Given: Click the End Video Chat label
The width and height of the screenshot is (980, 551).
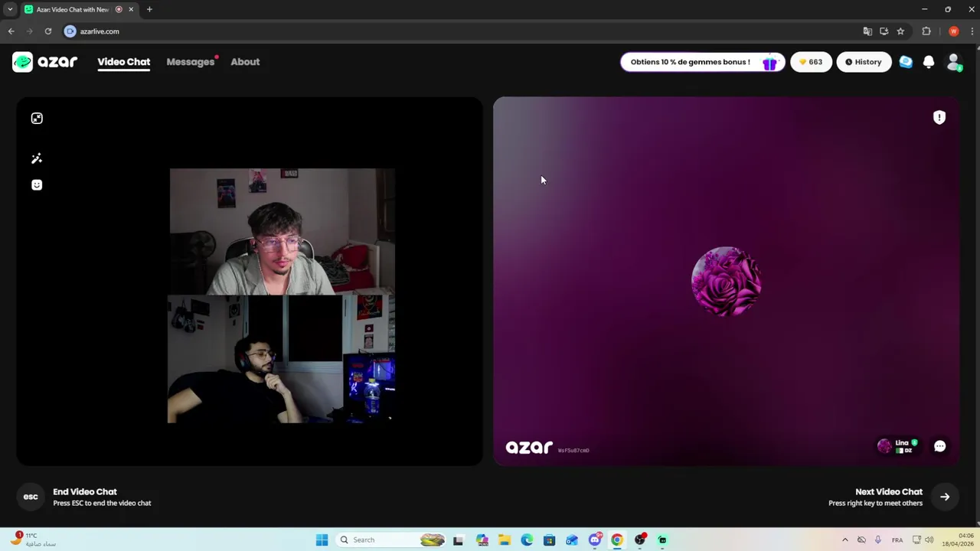Looking at the screenshot, I should tap(85, 492).
